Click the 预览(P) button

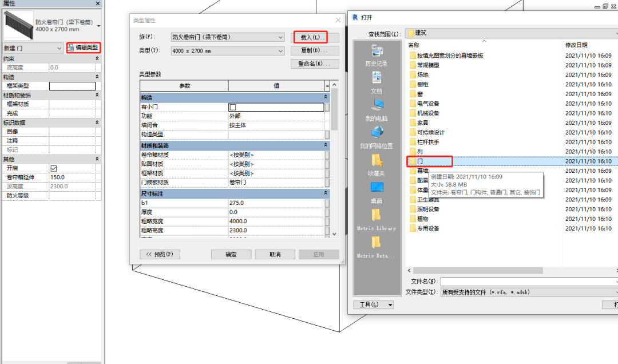tap(160, 254)
